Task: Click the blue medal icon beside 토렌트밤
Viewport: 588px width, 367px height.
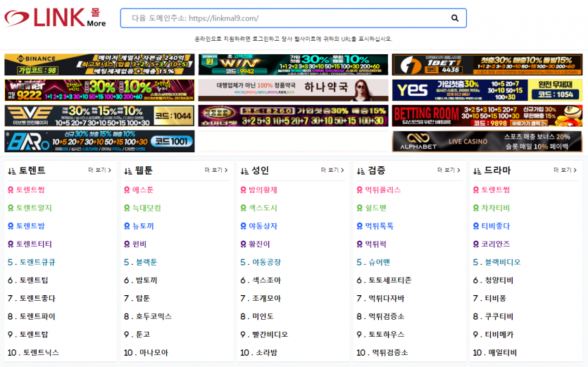Action: [11, 226]
